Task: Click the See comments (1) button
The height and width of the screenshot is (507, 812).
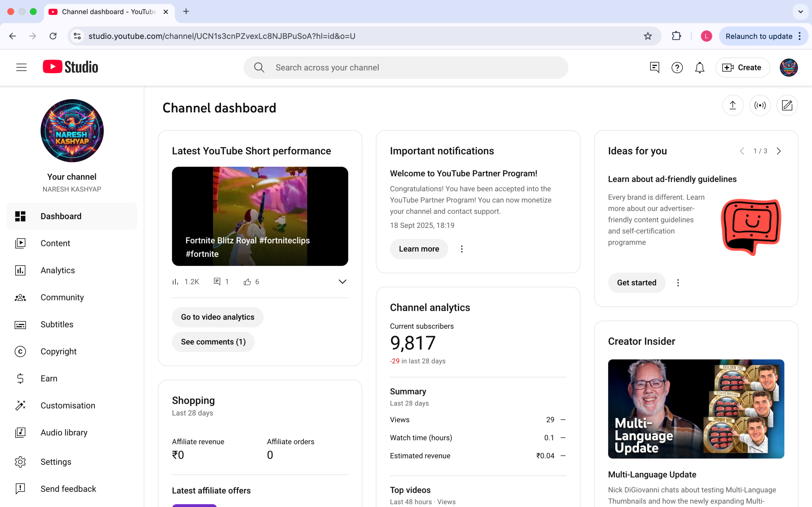Action: (x=213, y=342)
